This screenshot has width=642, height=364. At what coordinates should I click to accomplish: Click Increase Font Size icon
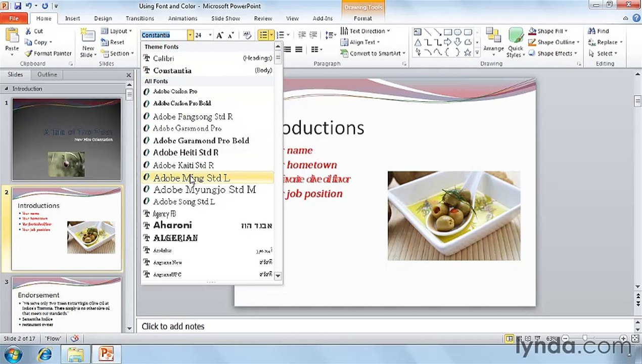pos(220,35)
